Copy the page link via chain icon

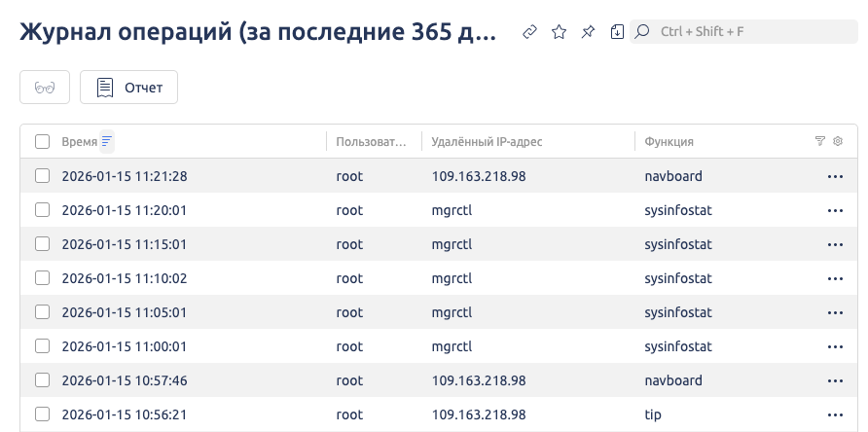530,32
